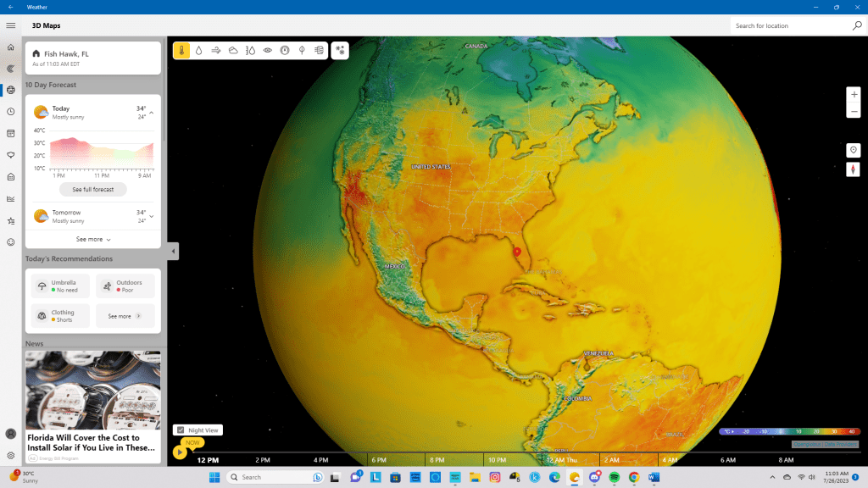Expand the See more forecast days
Image resolution: width=868 pixels, height=488 pixels.
tap(93, 240)
